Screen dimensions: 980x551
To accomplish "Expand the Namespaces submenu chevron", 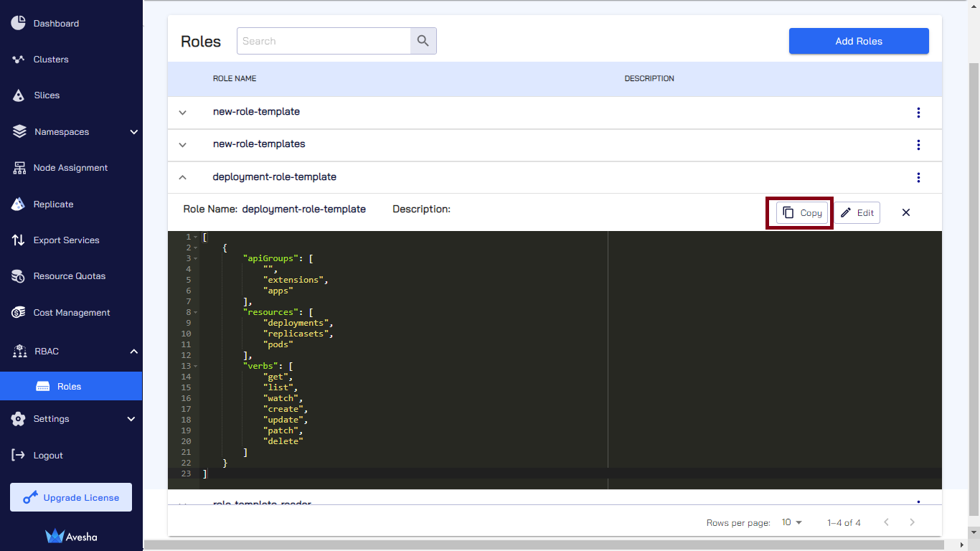I will pyautogui.click(x=133, y=132).
